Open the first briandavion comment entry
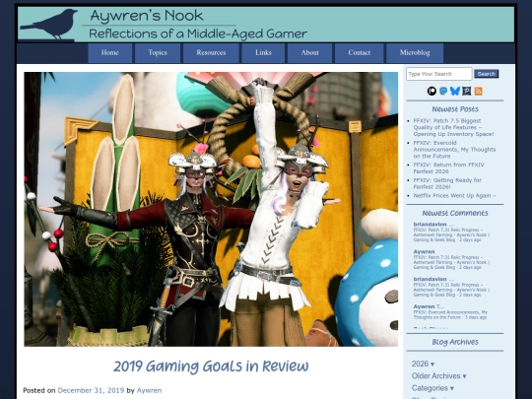The width and height of the screenshot is (532, 399). coord(451,233)
